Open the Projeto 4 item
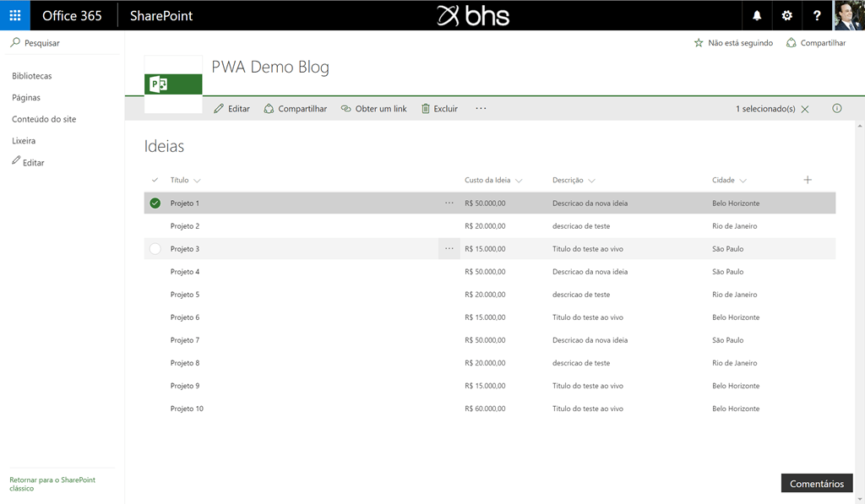 (185, 271)
